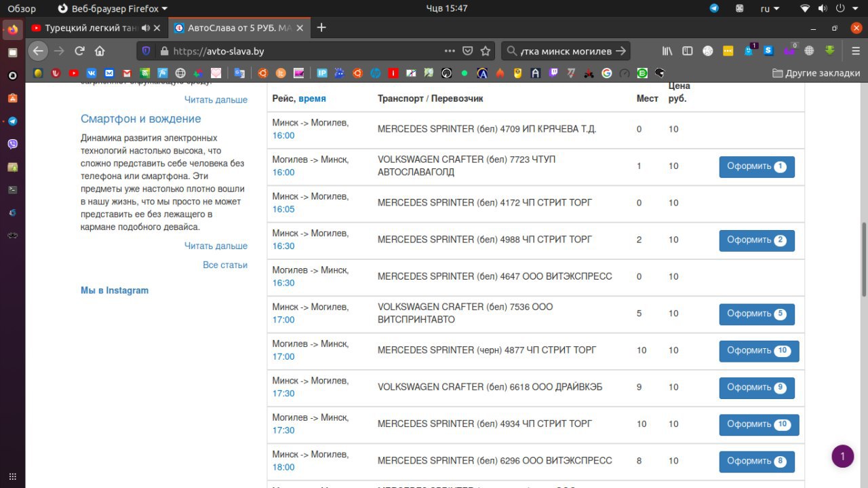Click Оформить for Минск-Могилев 18:00 trip
Viewport: 868px width, 488px height.
[x=757, y=462]
